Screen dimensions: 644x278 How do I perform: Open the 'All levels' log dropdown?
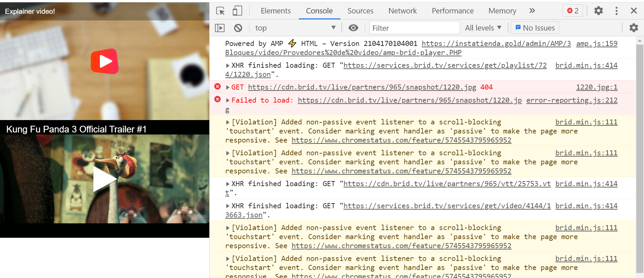click(483, 28)
